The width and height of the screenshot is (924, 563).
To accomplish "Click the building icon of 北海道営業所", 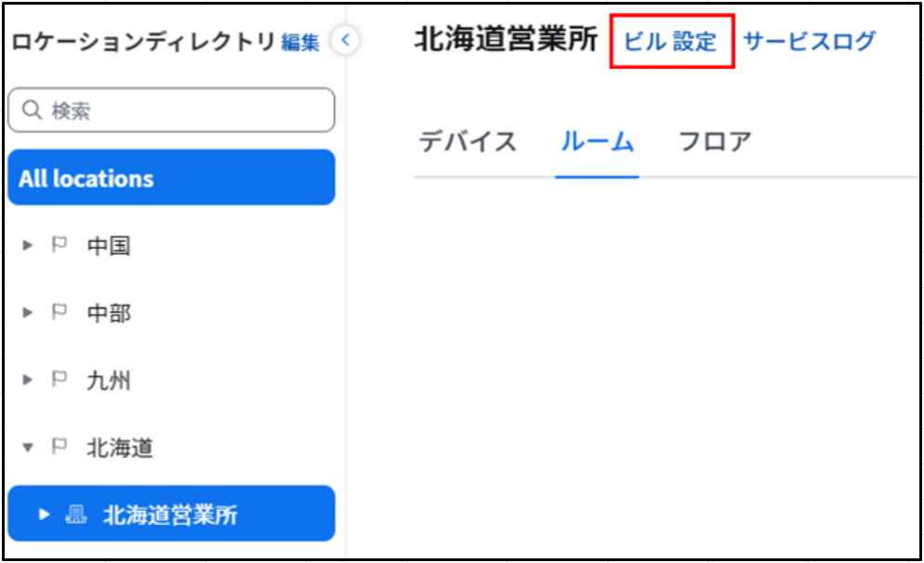I will pos(75,514).
